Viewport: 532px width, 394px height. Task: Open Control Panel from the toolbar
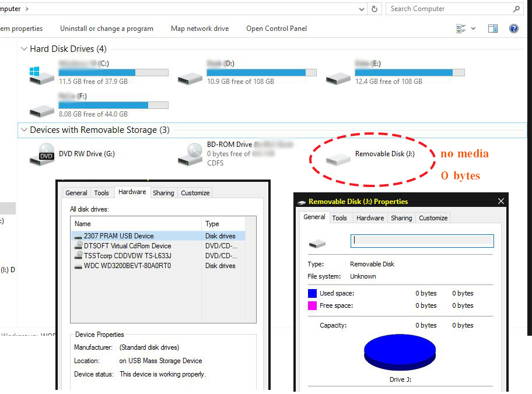pyautogui.click(x=276, y=29)
